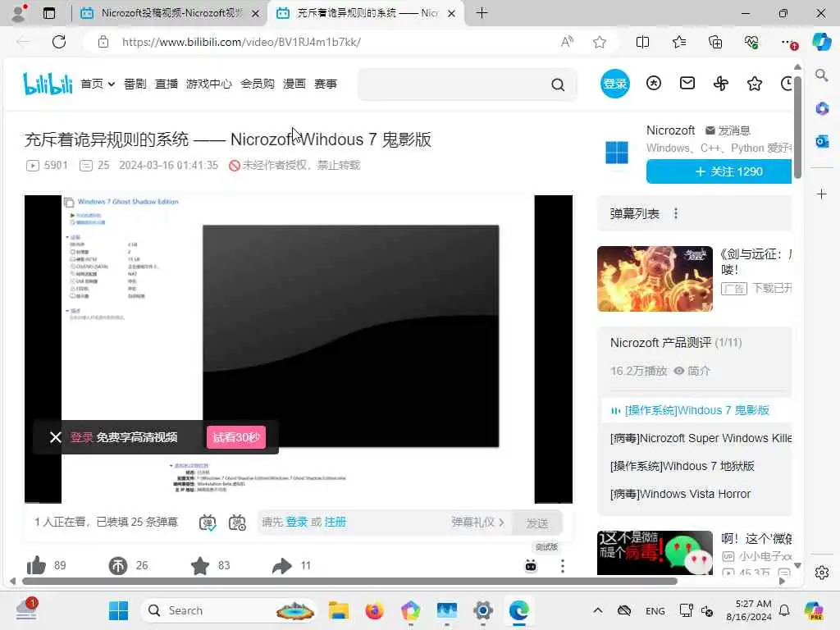840x630 pixels.
Task: Follow Nicrozoft with 关注 1290 button
Action: 719,171
